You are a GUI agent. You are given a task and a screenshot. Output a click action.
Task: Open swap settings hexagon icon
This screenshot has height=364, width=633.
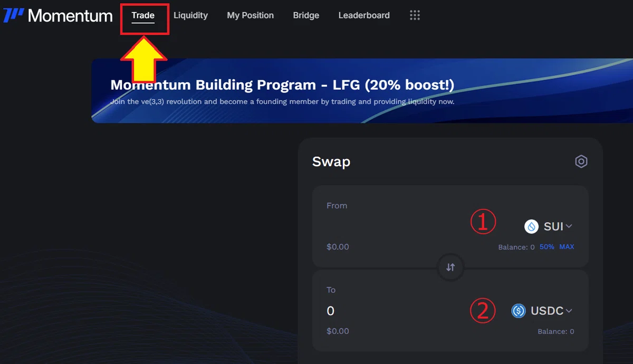(581, 161)
